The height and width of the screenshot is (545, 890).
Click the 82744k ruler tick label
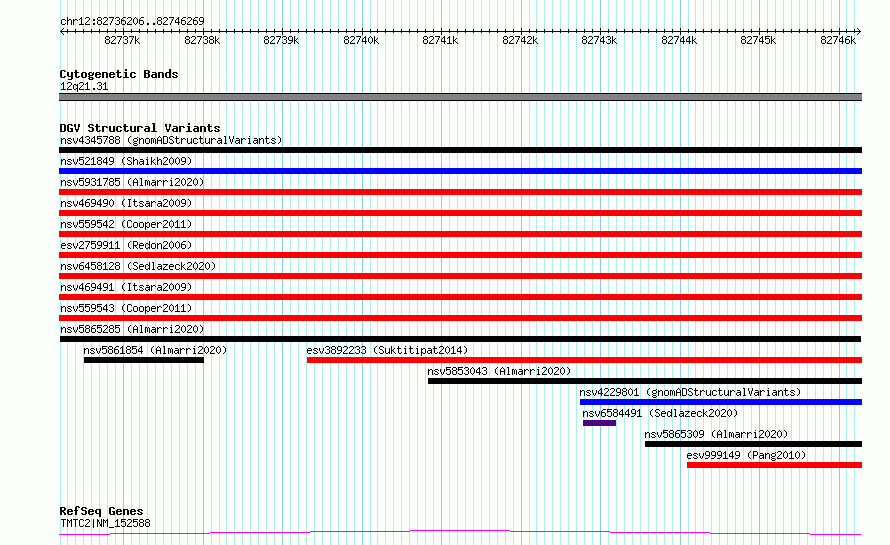click(679, 40)
